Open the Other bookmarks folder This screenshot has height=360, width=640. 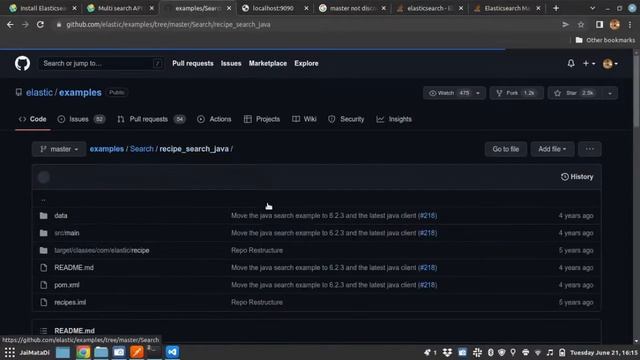click(x=605, y=40)
